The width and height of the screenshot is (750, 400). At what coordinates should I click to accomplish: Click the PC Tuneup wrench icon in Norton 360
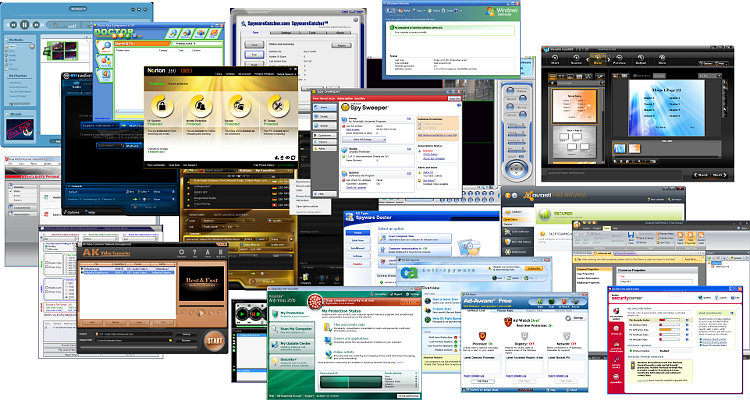[x=277, y=106]
